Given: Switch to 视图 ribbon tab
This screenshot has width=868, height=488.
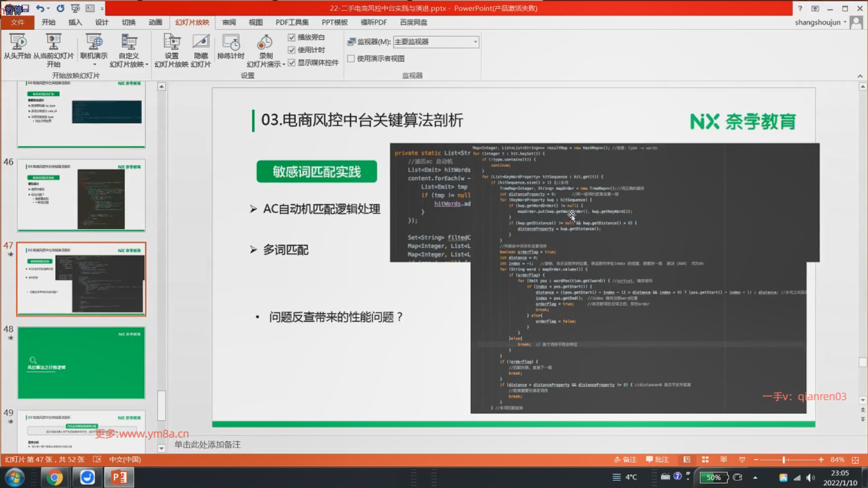Looking at the screenshot, I should pos(255,22).
